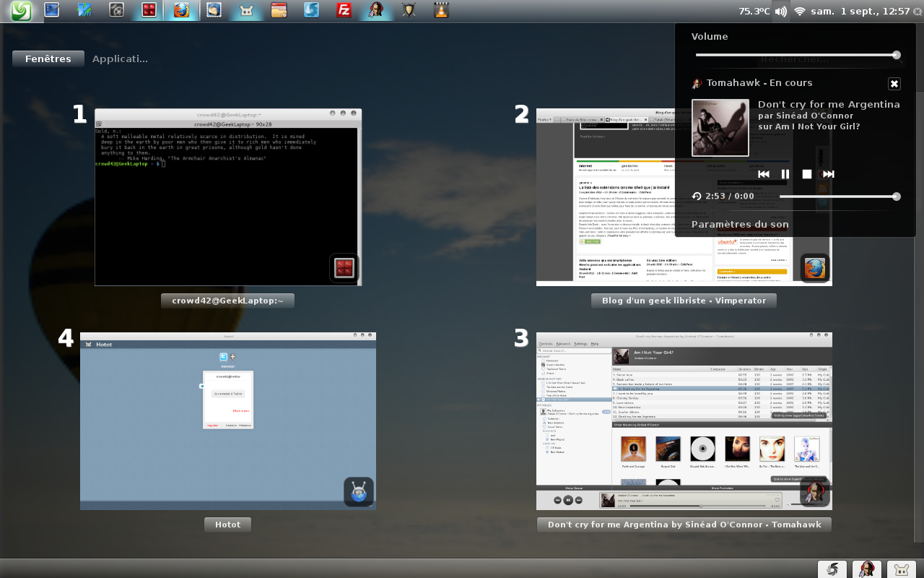The image size is (924, 578).
Task: Click the Terminator icon on the terminal thumbnail
Action: (344, 268)
